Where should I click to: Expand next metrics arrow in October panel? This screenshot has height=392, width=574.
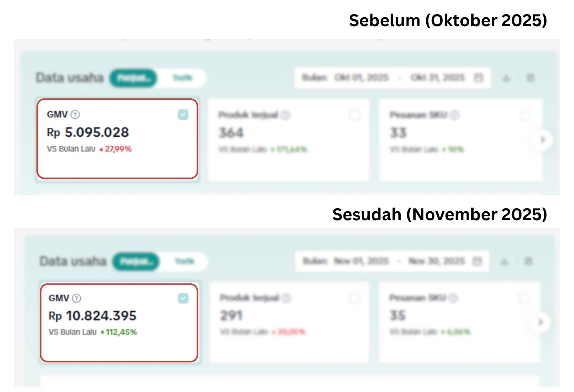point(543,140)
